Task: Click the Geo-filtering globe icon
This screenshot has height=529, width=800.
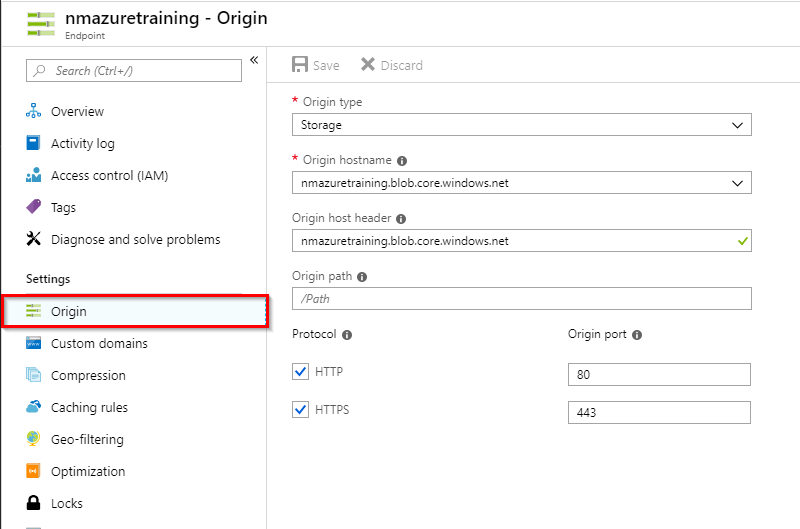Action: pyautogui.click(x=34, y=440)
